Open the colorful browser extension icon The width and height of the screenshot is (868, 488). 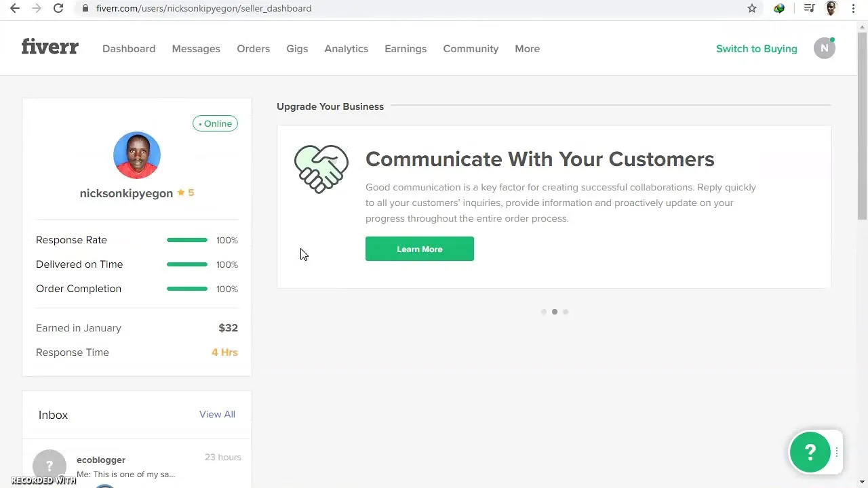[x=779, y=8]
